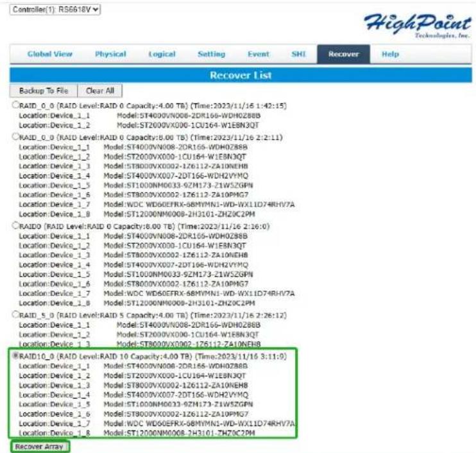Image resolution: width=476 pixels, height=453 pixels.
Task: Click the Clear All button
Action: point(100,90)
